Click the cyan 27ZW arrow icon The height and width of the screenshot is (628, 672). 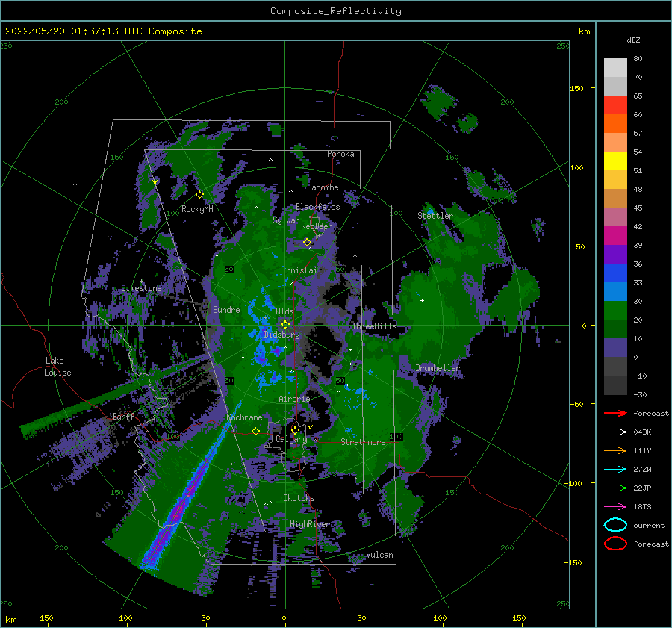(615, 470)
